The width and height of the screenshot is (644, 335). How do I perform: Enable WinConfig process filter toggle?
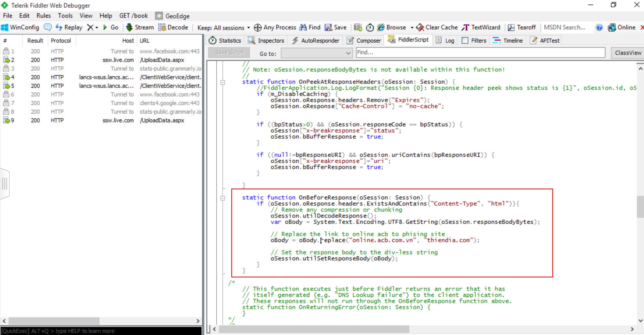[20, 27]
